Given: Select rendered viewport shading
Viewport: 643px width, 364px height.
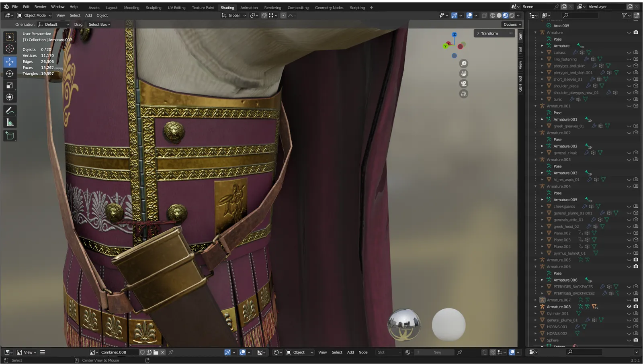Looking at the screenshot, I should point(512,15).
